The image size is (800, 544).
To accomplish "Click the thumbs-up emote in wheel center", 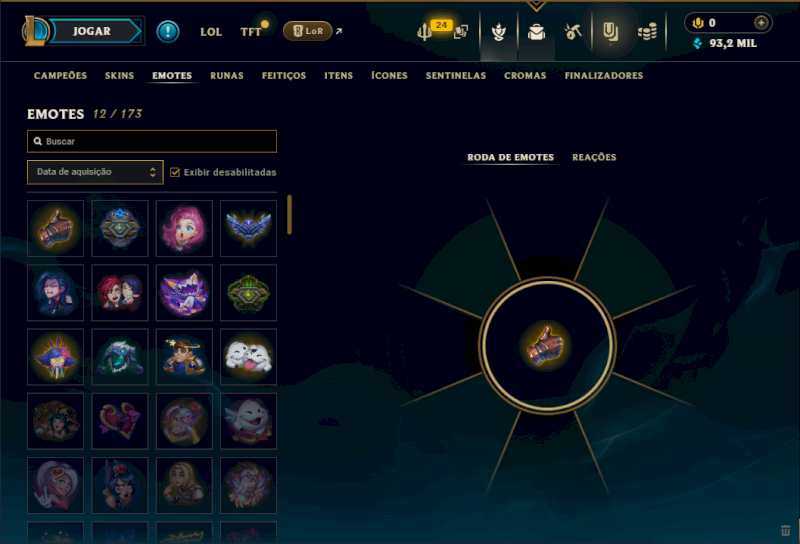I will (x=546, y=345).
